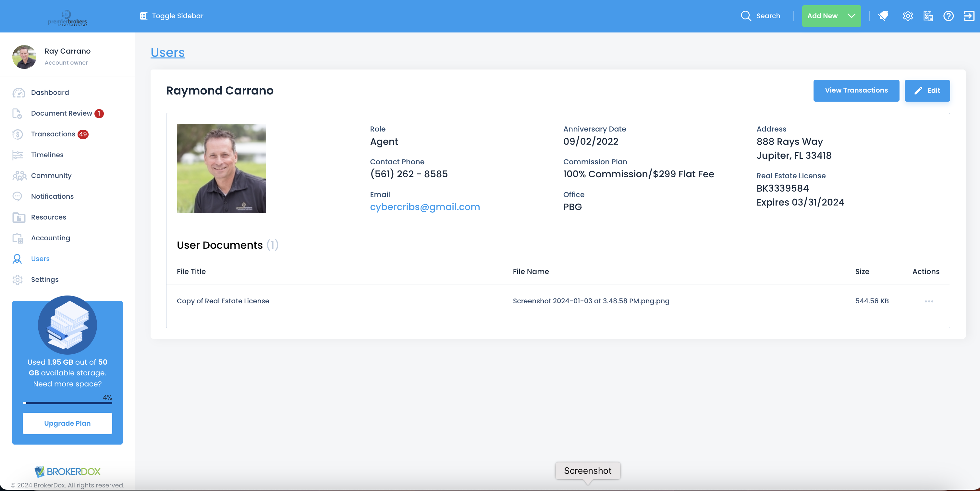
Task: Click the sidebar Settings gear icon
Action: point(18,280)
